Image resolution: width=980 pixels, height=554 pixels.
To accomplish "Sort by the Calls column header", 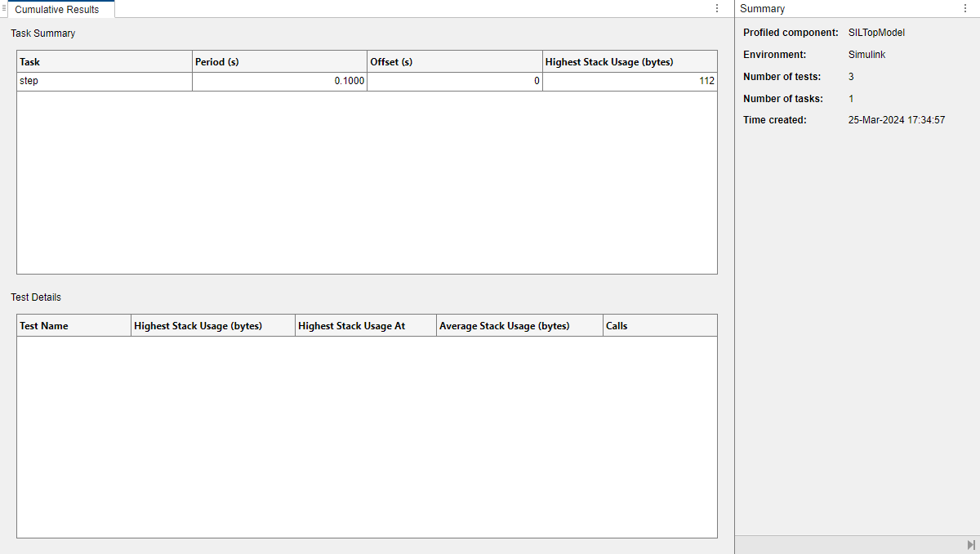I will (x=659, y=326).
